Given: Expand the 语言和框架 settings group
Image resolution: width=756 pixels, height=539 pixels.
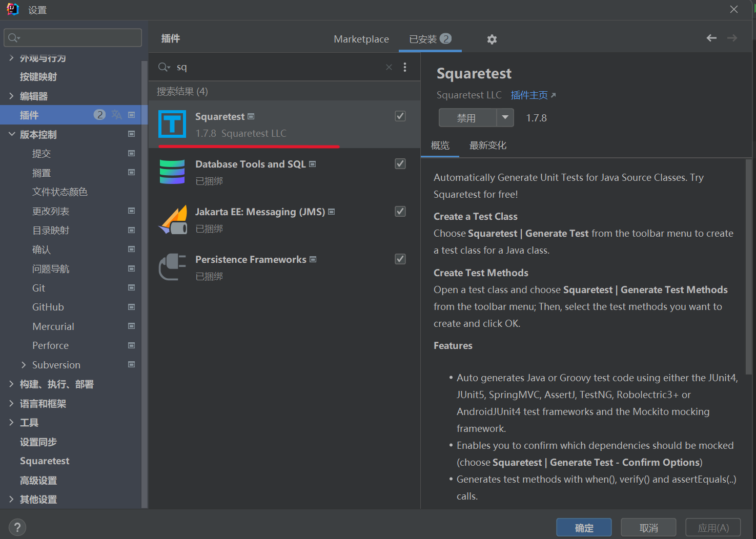Looking at the screenshot, I should (x=11, y=403).
